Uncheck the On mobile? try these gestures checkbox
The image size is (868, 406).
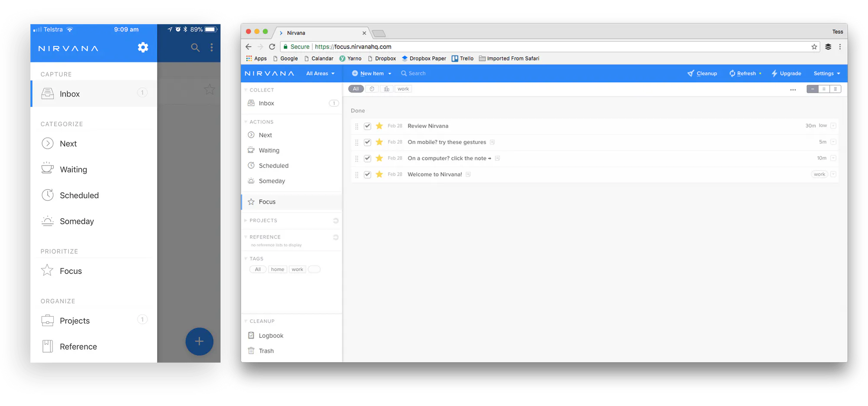click(368, 142)
